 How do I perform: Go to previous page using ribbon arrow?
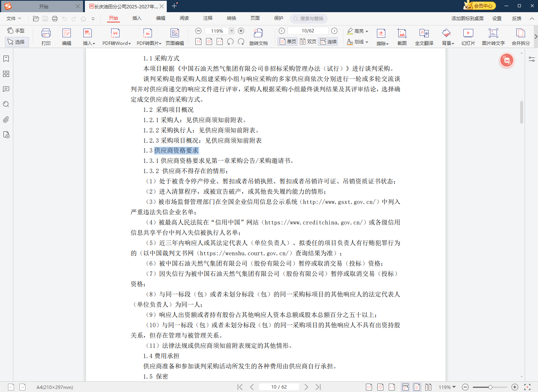(x=282, y=31)
